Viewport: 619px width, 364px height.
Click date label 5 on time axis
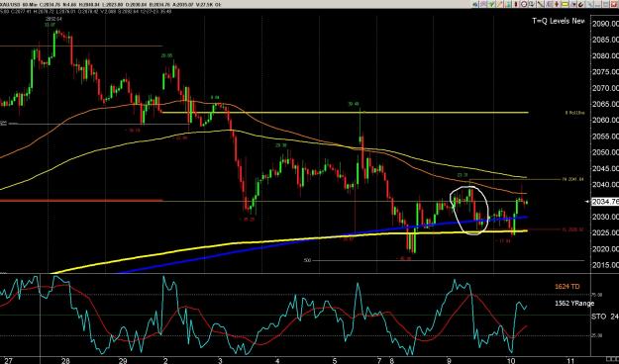click(x=335, y=360)
